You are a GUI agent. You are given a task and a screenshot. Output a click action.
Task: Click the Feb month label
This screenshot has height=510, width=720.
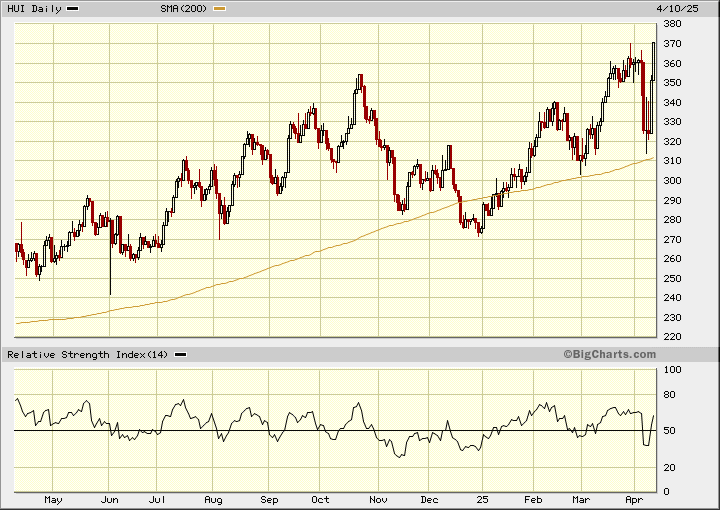[x=533, y=500]
